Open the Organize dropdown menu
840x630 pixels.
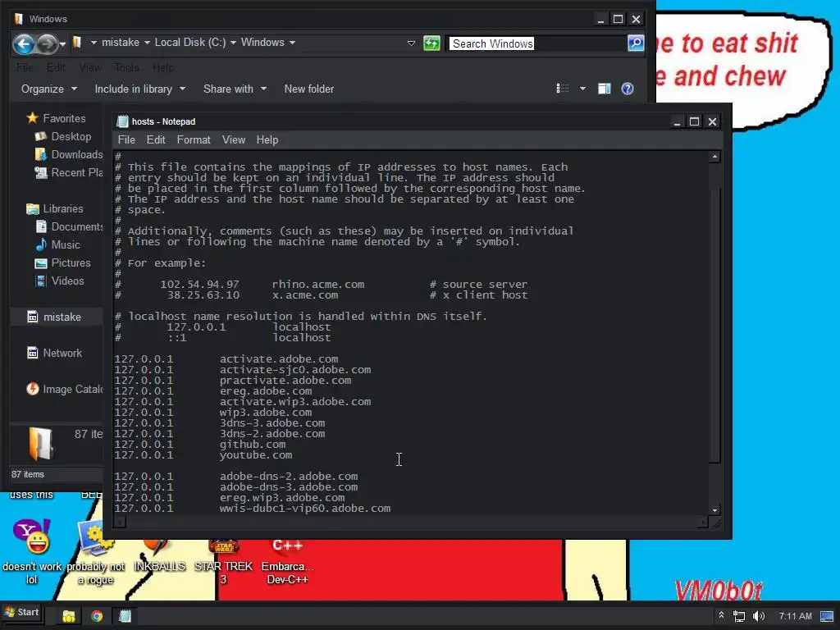tap(48, 89)
